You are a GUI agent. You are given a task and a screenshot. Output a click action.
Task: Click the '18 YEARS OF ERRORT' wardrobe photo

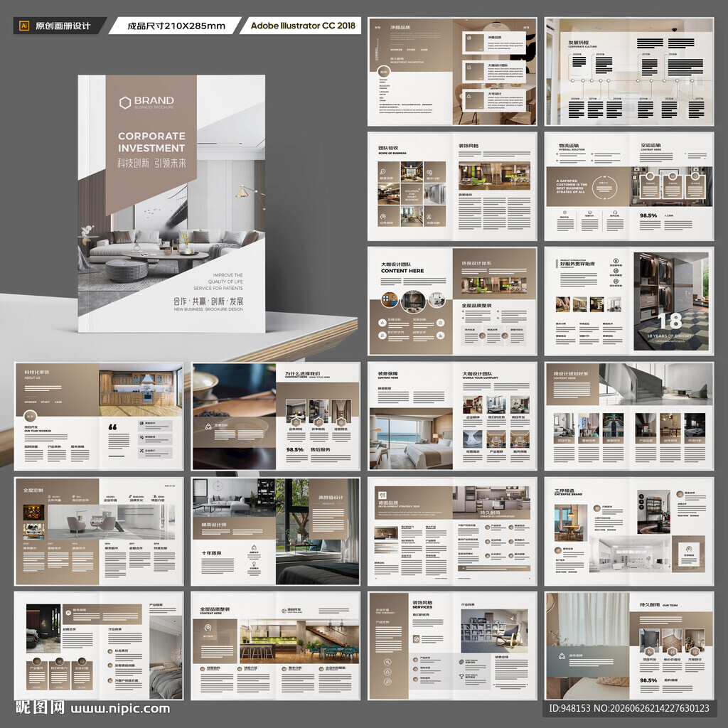pos(671,301)
